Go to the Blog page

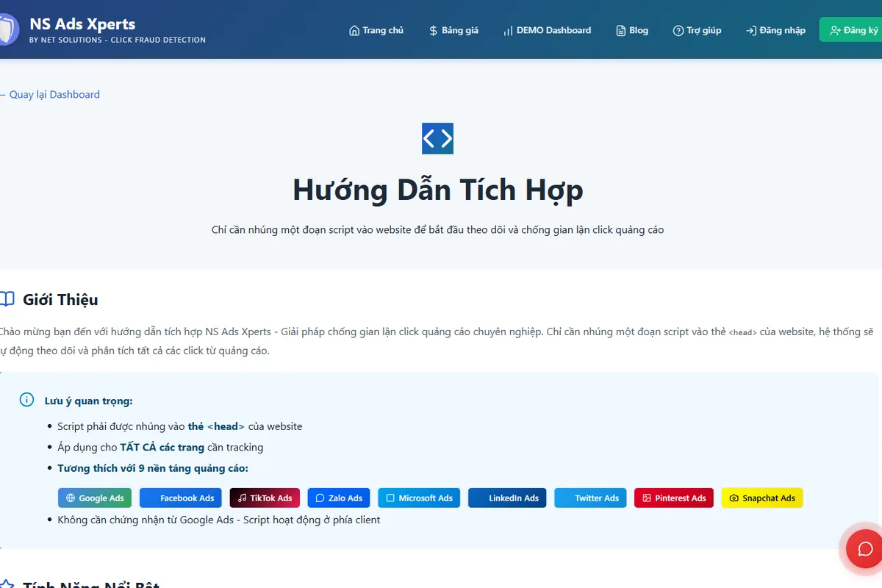tap(632, 30)
